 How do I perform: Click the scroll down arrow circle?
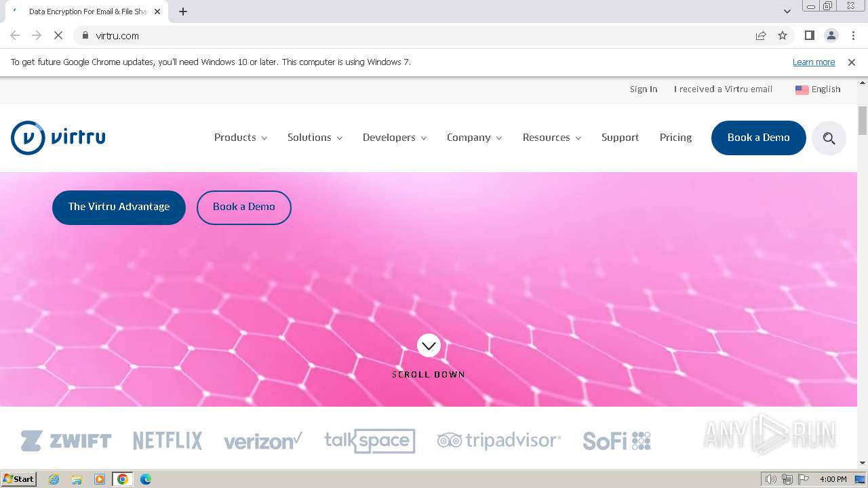click(429, 346)
